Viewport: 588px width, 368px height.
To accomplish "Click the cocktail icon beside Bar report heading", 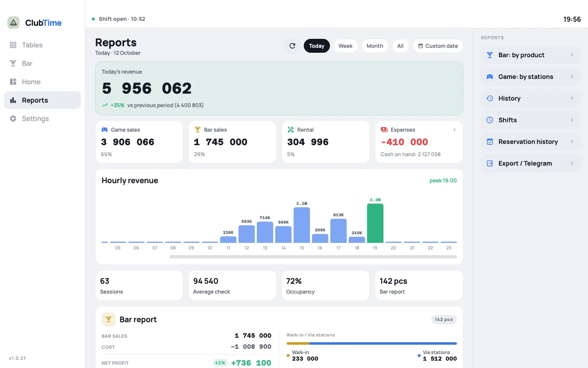I will pyautogui.click(x=109, y=319).
